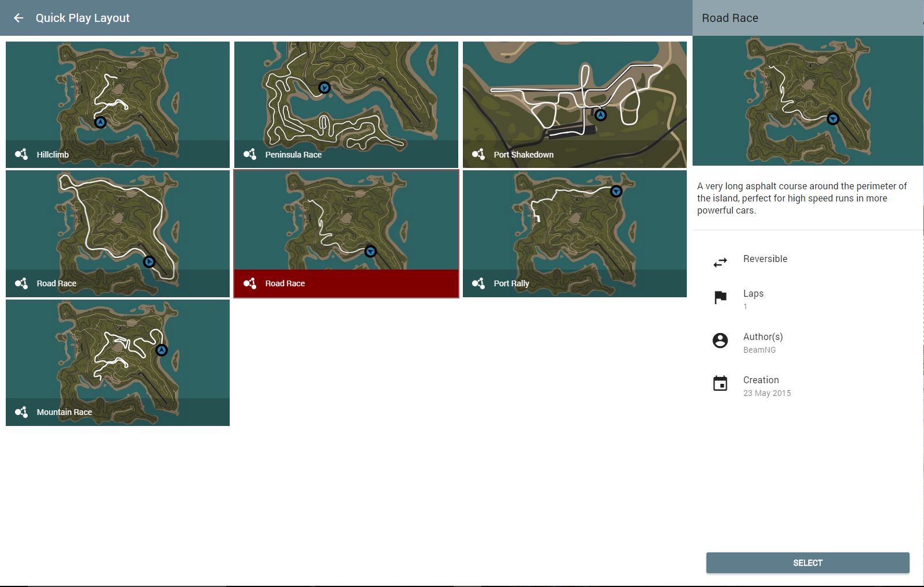Go back using the arrow icon
This screenshot has width=924, height=587.
[18, 18]
